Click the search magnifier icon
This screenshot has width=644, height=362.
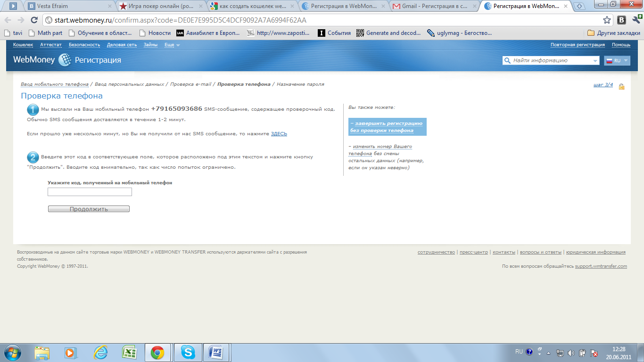(x=507, y=61)
